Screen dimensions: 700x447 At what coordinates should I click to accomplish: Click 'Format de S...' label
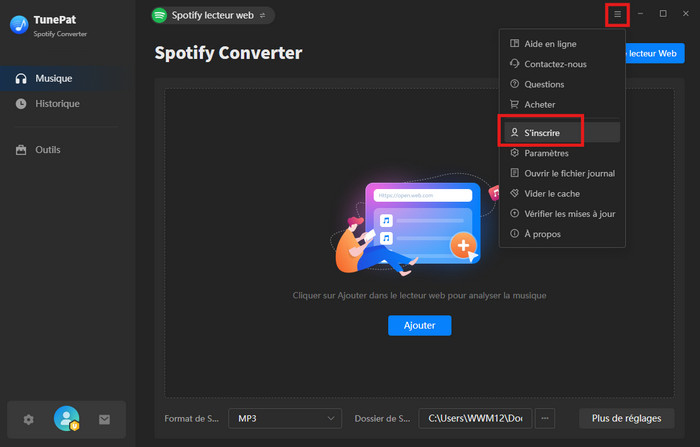tap(192, 418)
